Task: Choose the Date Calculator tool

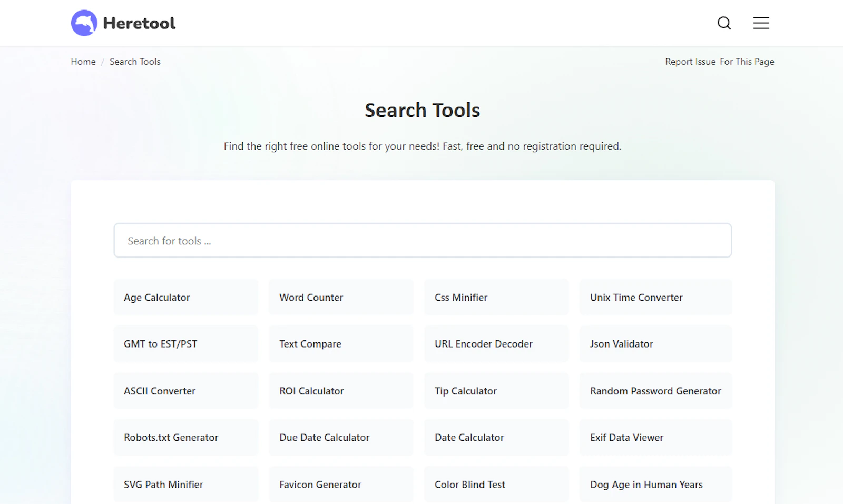Action: tap(496, 438)
